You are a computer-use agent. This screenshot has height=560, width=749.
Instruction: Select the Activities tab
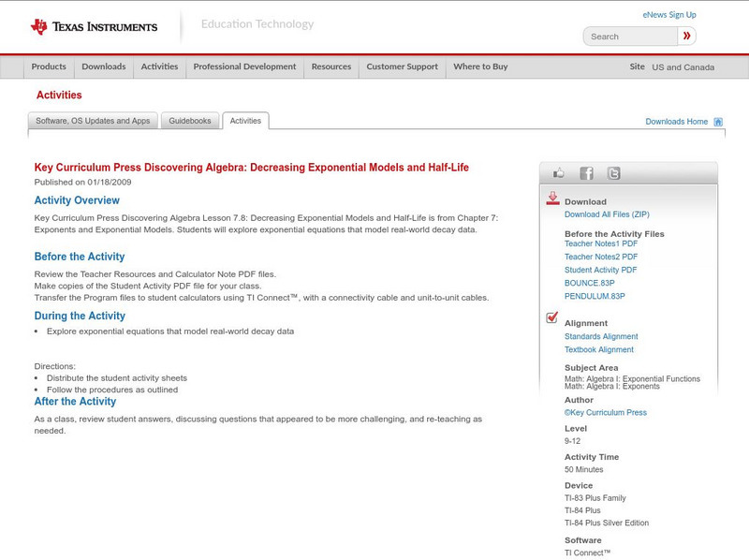click(x=245, y=121)
